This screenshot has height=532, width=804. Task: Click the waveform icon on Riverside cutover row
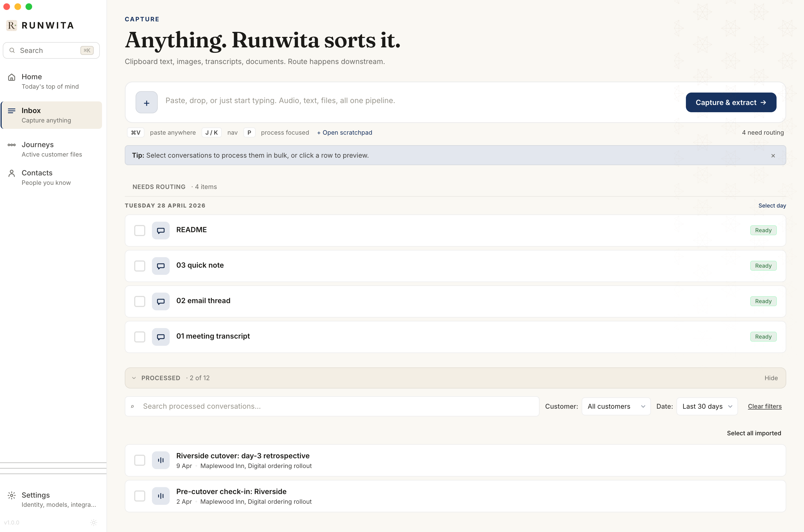tap(161, 460)
